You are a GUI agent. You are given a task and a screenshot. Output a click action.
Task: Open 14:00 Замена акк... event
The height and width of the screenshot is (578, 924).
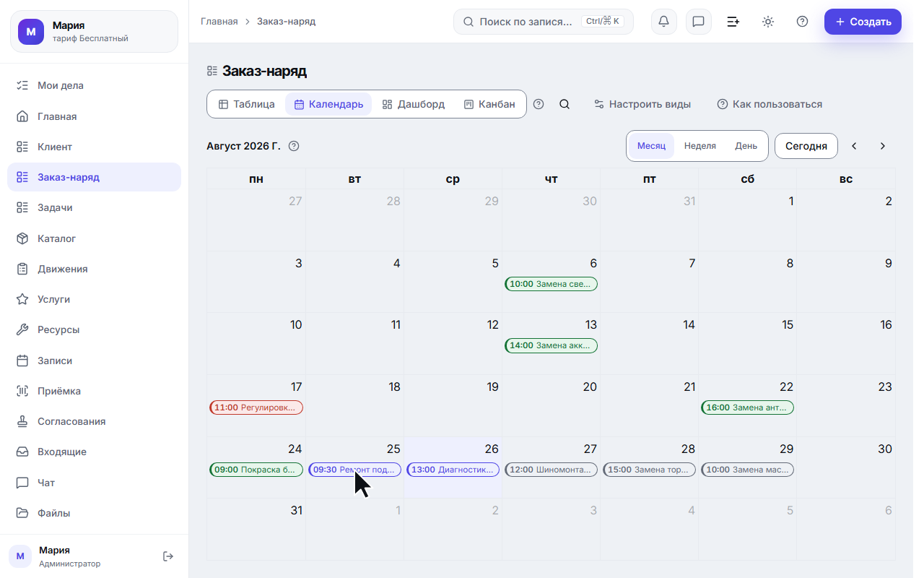coord(552,345)
